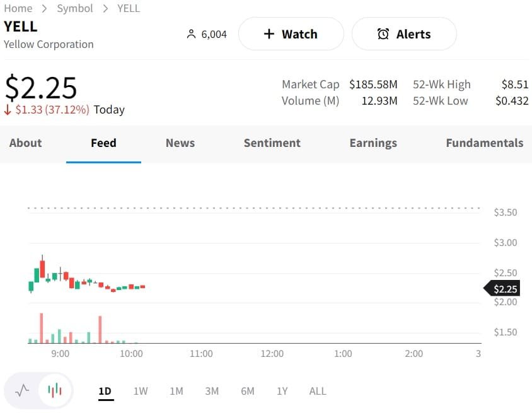Select the 1W time range
This screenshot has width=532, height=413.
coord(141,391)
